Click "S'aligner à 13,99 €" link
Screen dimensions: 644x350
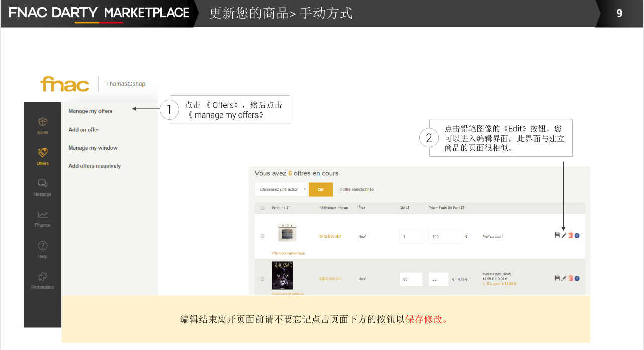pos(500,284)
